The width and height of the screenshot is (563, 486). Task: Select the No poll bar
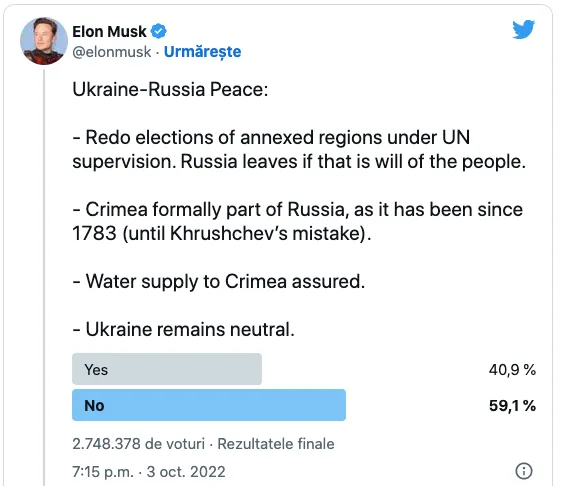(209, 405)
